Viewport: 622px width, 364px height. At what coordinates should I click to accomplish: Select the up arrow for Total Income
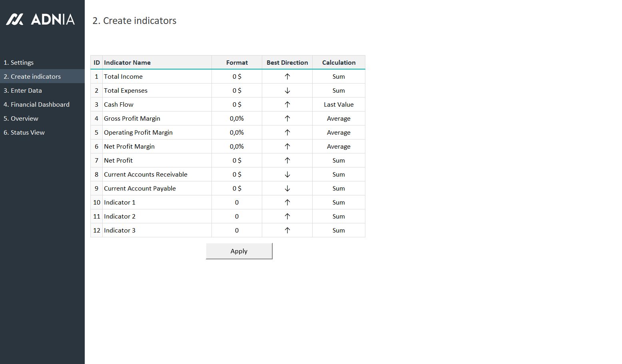coord(287,77)
